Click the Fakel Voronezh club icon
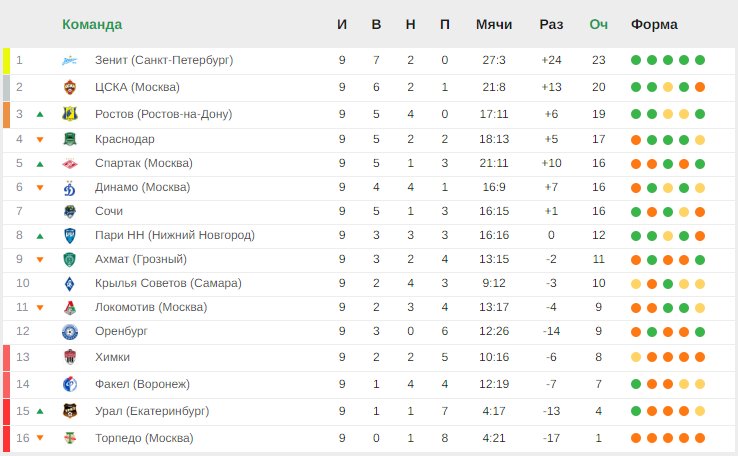Screen dimensions: 738x456 coord(70,384)
